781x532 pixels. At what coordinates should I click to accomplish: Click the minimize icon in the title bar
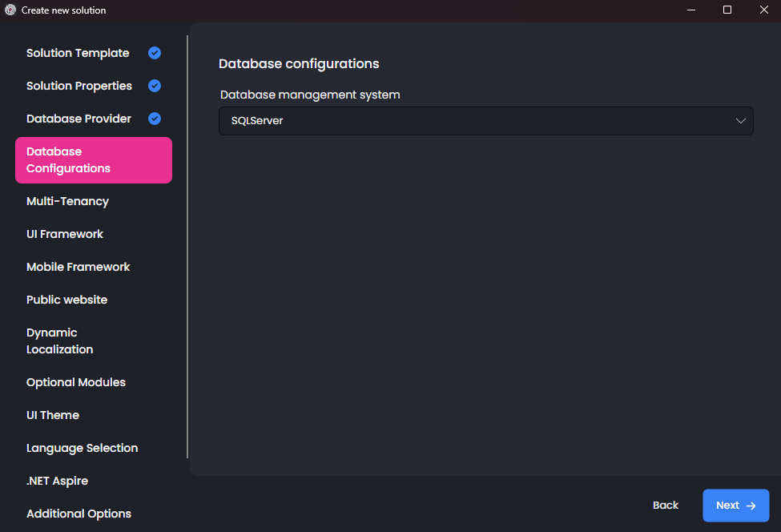[690, 10]
